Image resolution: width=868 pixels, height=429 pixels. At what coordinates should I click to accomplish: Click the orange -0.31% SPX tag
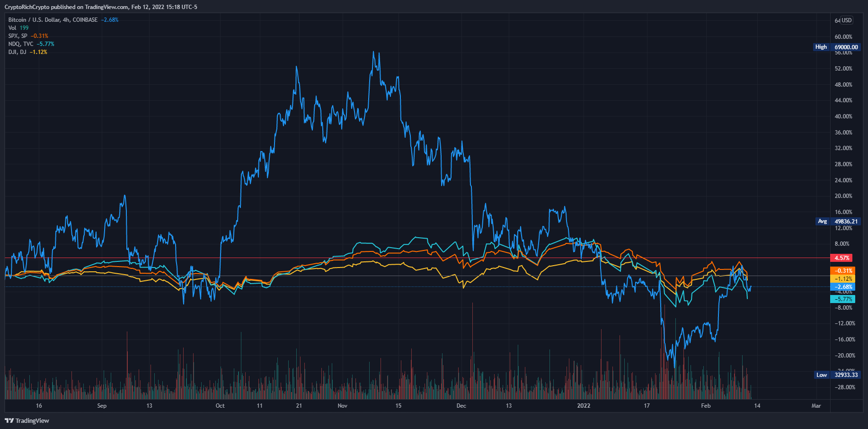(843, 271)
